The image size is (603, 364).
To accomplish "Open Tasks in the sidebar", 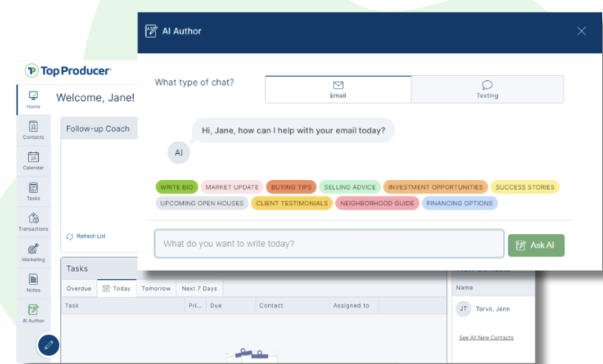I will click(33, 191).
